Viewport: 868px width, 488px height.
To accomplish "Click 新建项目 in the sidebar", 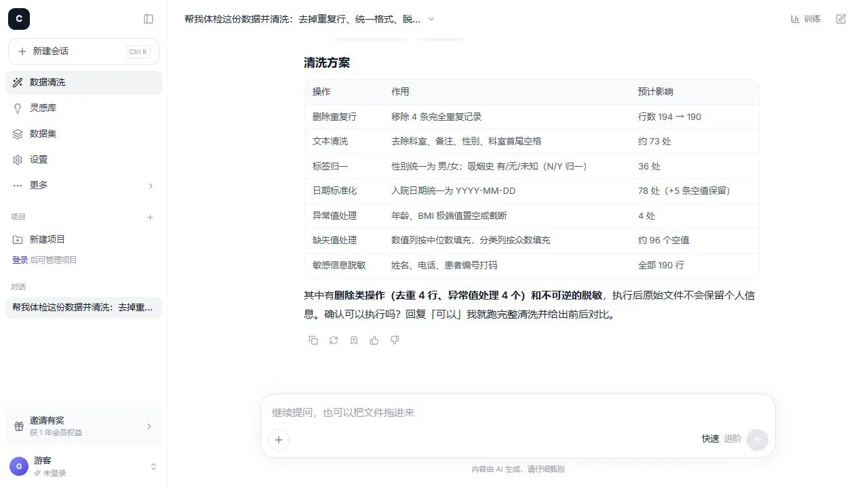I will (84, 240).
